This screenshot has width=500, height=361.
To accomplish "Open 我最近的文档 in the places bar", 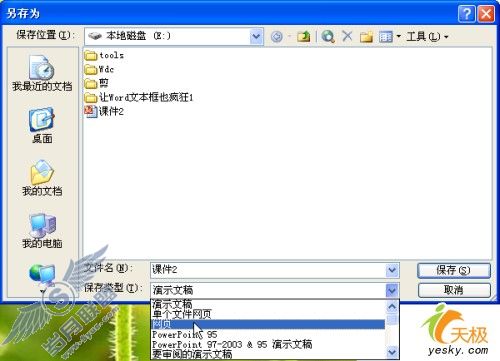I will click(42, 73).
